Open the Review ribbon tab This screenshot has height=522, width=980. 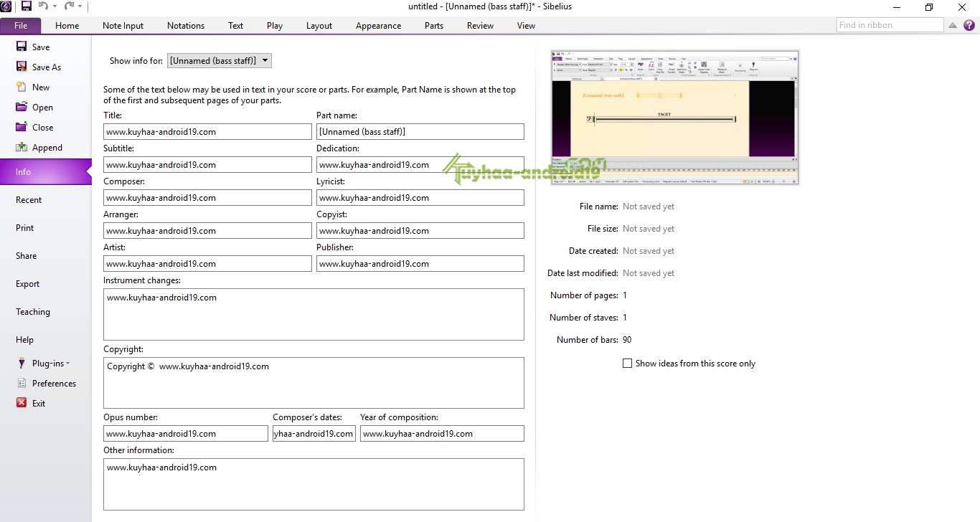[480, 26]
